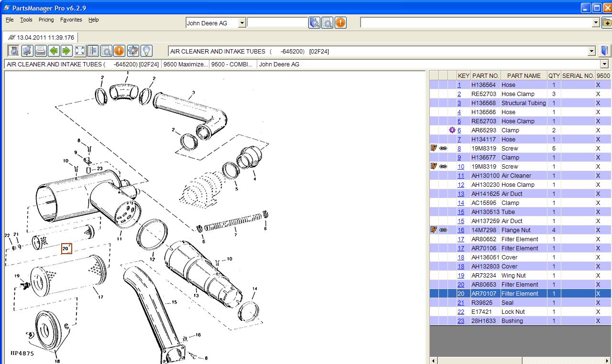Click the search text field next to John Deere AG
Image resolution: width=612 pixels, height=364 pixels.
(277, 22)
